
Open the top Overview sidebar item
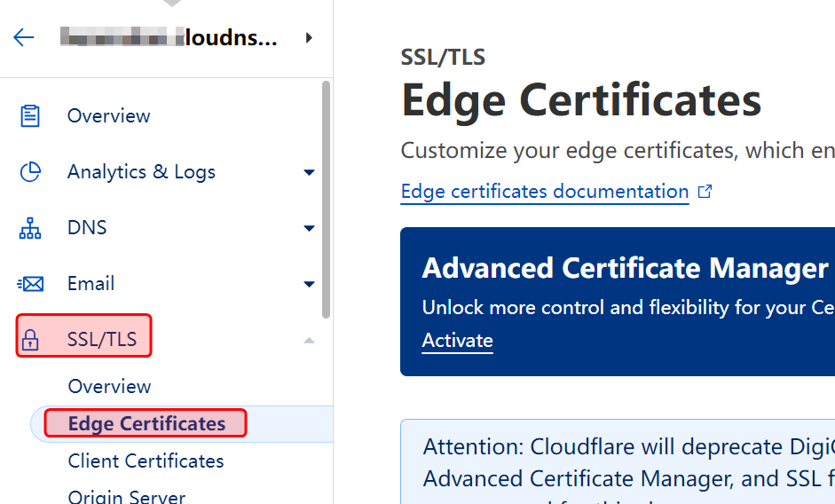pos(108,116)
